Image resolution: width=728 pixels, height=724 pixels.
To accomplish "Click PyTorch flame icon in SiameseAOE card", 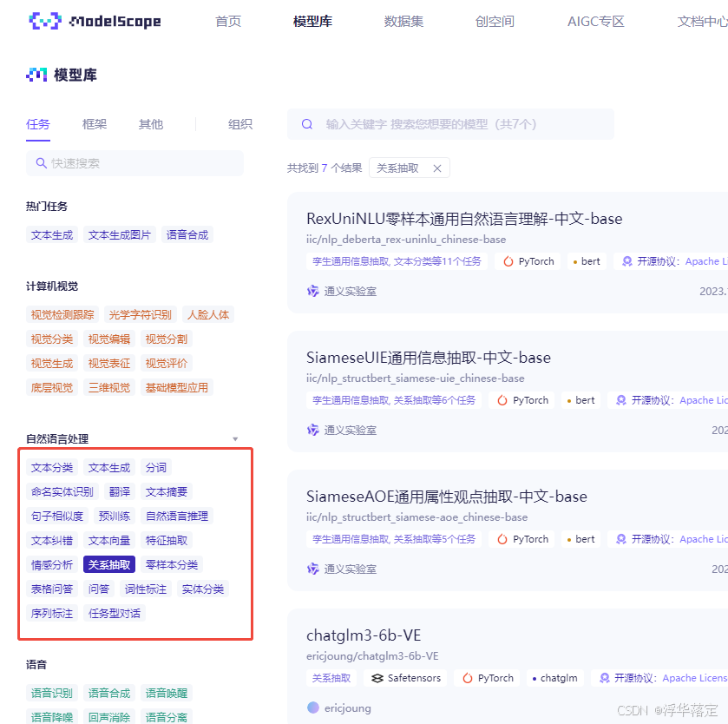I will pos(502,539).
